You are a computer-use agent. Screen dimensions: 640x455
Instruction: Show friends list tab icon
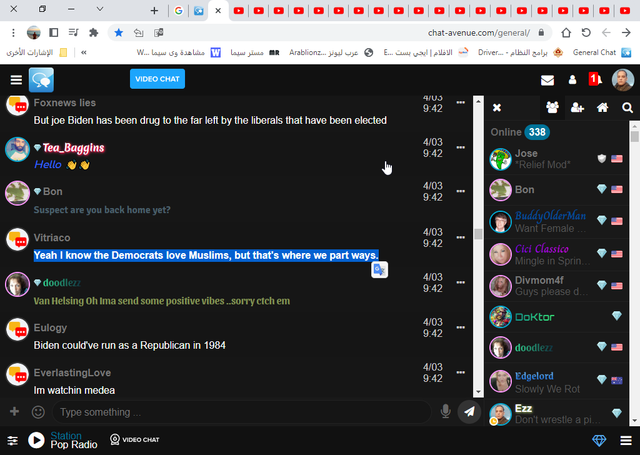click(x=577, y=108)
